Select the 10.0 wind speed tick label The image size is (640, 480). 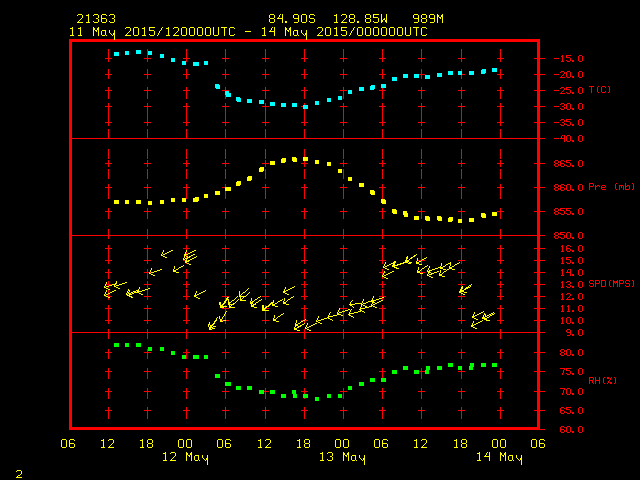(571, 321)
